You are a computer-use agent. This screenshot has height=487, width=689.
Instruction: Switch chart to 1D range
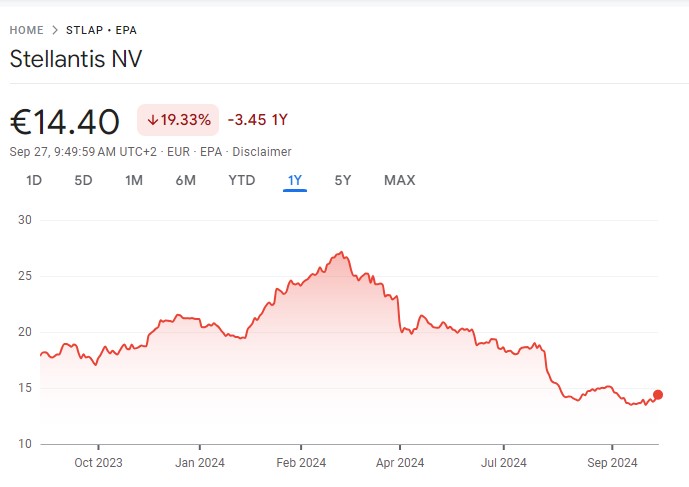[x=34, y=181]
